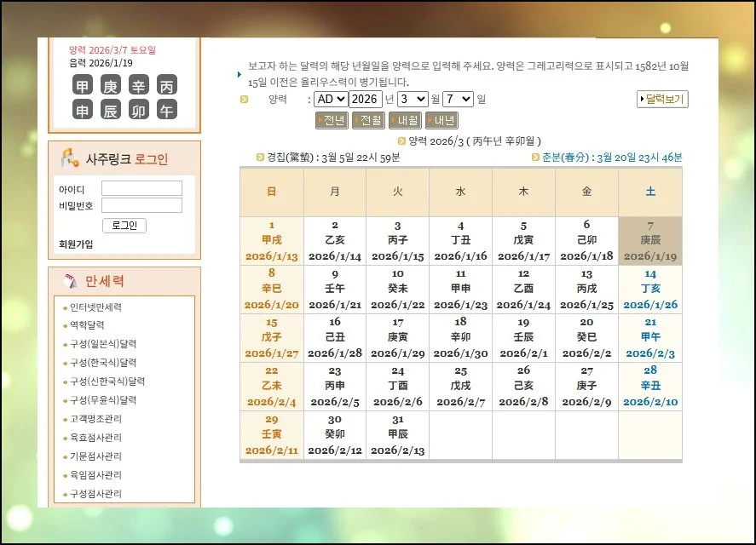The width and height of the screenshot is (756, 545).
Task: Select the 15 戊子 calendar cell
Action: tap(271, 335)
